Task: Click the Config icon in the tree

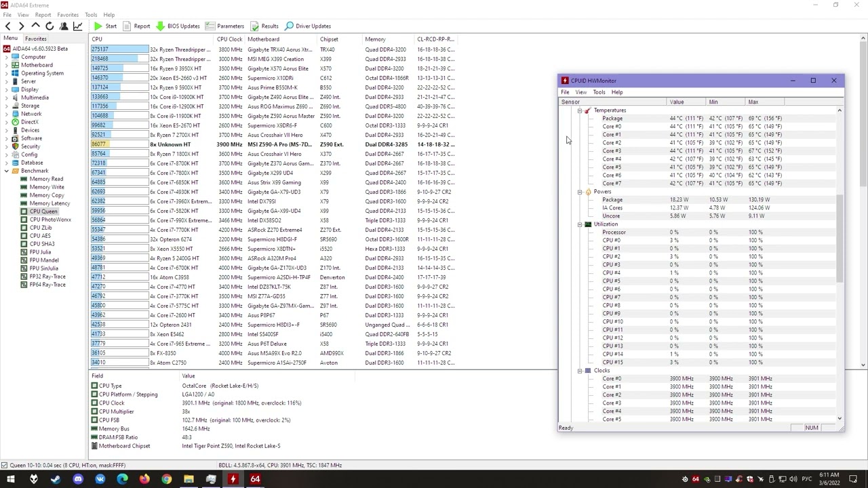Action: coord(16,155)
